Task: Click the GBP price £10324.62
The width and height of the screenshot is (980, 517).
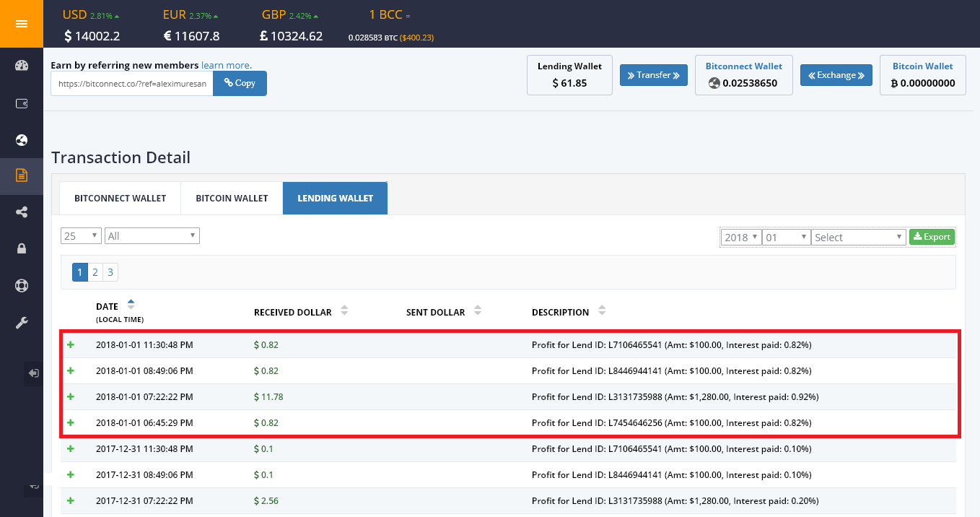Action: (292, 36)
